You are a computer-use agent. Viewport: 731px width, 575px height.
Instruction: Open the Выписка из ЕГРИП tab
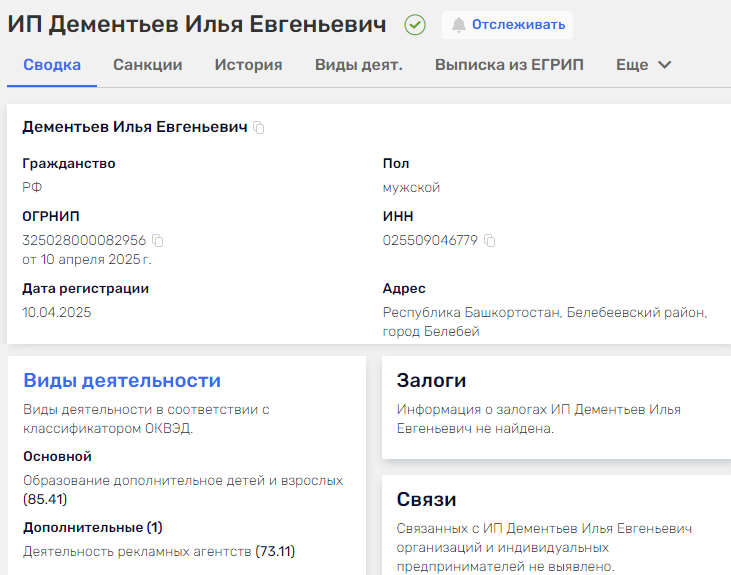[x=509, y=64]
